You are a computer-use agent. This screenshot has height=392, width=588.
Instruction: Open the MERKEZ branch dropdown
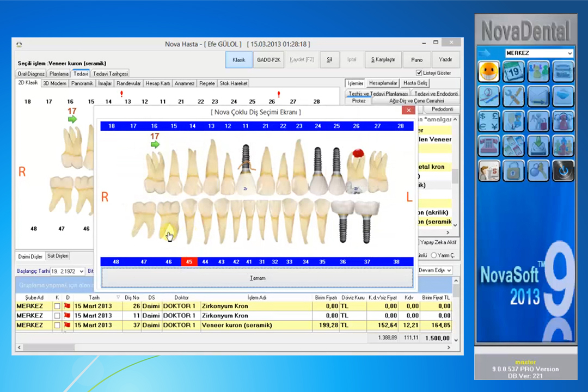tap(569, 53)
